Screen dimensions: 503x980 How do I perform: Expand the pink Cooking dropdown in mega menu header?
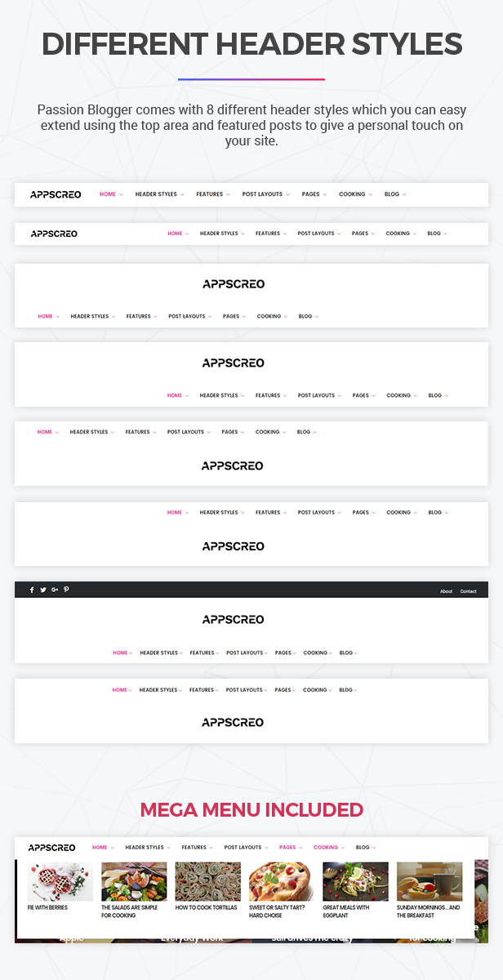pos(329,848)
